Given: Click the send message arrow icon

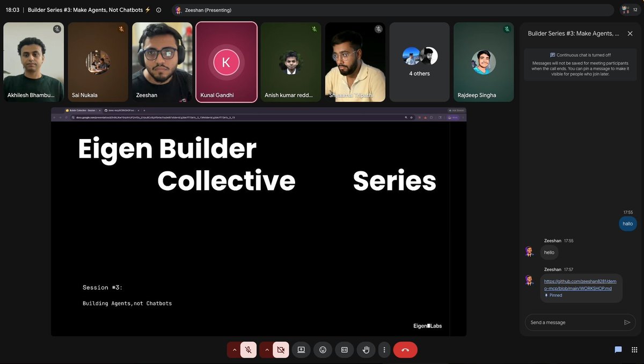Looking at the screenshot, I should (x=627, y=322).
